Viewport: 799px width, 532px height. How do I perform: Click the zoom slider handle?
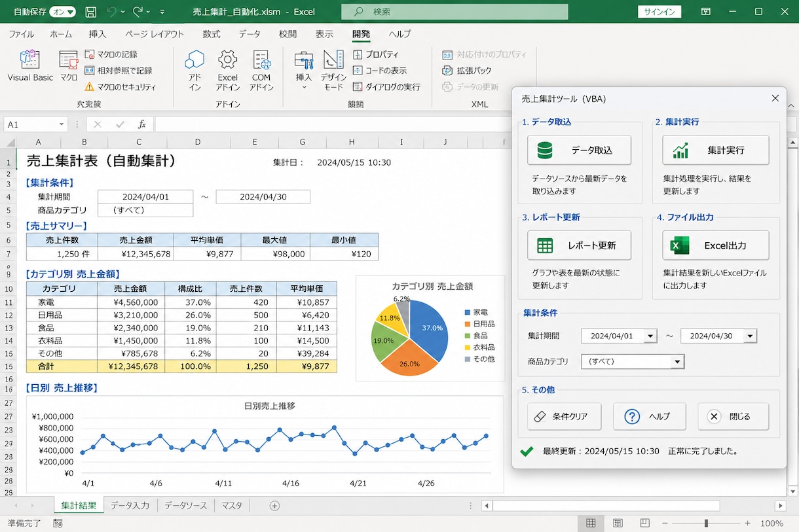click(x=706, y=523)
